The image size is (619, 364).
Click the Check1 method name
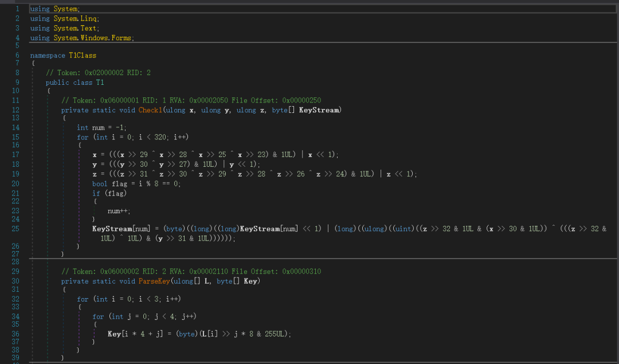(x=150, y=110)
